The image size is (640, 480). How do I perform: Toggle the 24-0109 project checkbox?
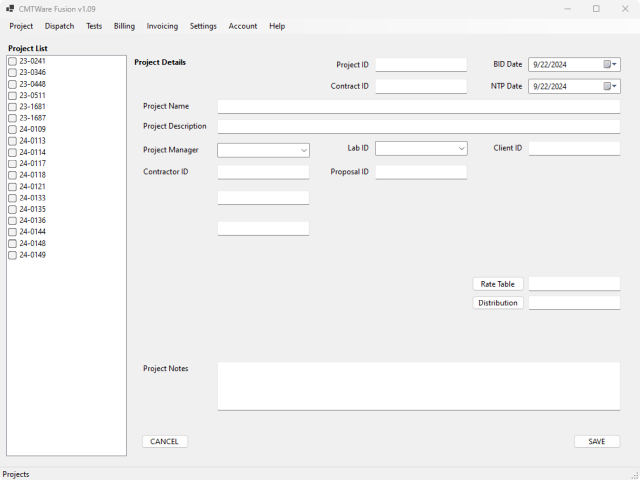(12, 129)
